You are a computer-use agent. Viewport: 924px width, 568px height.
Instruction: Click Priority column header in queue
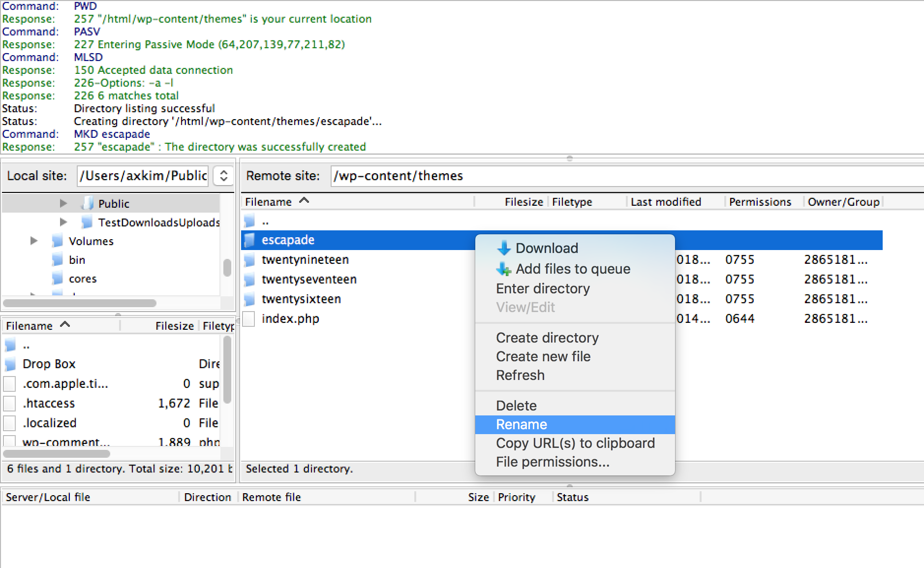[523, 497]
